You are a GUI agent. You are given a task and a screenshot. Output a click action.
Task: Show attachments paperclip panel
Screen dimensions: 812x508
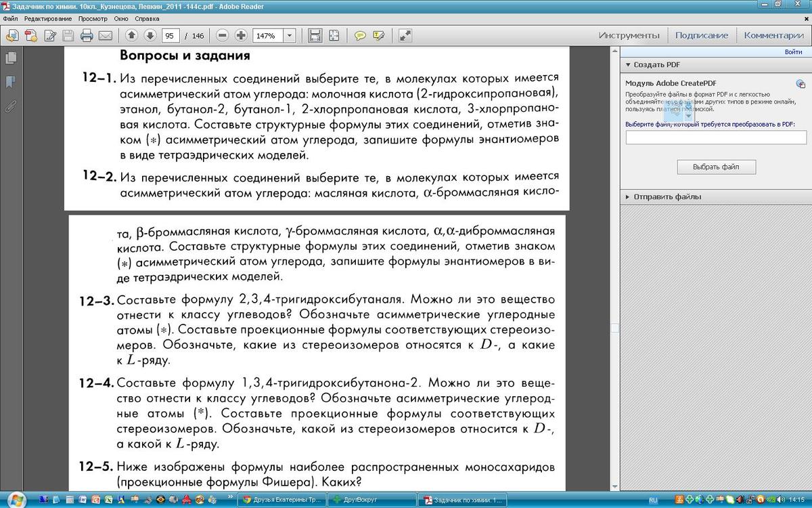coord(11,106)
